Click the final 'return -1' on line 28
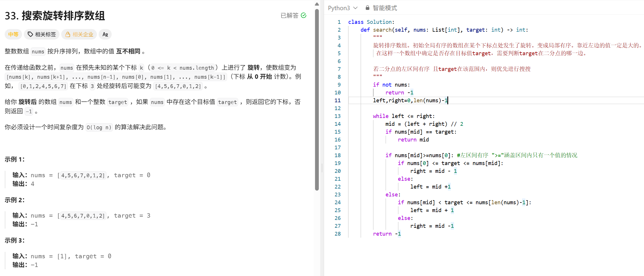The image size is (644, 276). point(387,234)
